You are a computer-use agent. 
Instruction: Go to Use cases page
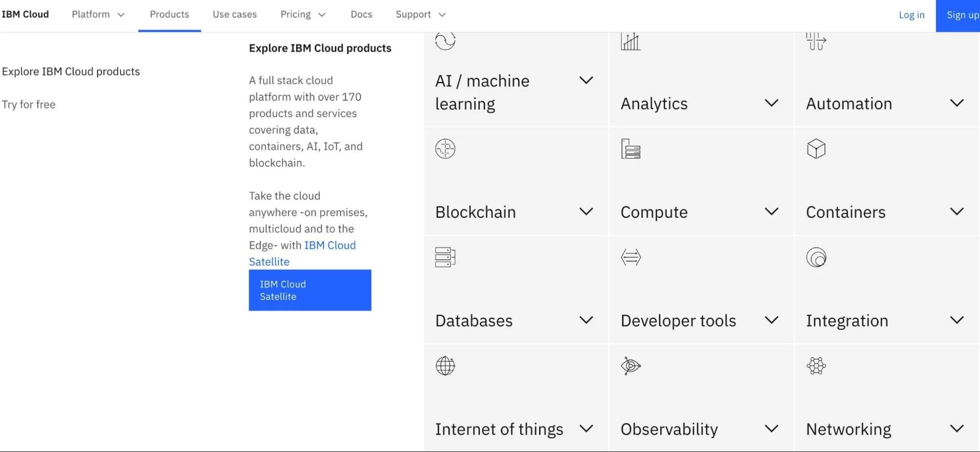pos(235,15)
